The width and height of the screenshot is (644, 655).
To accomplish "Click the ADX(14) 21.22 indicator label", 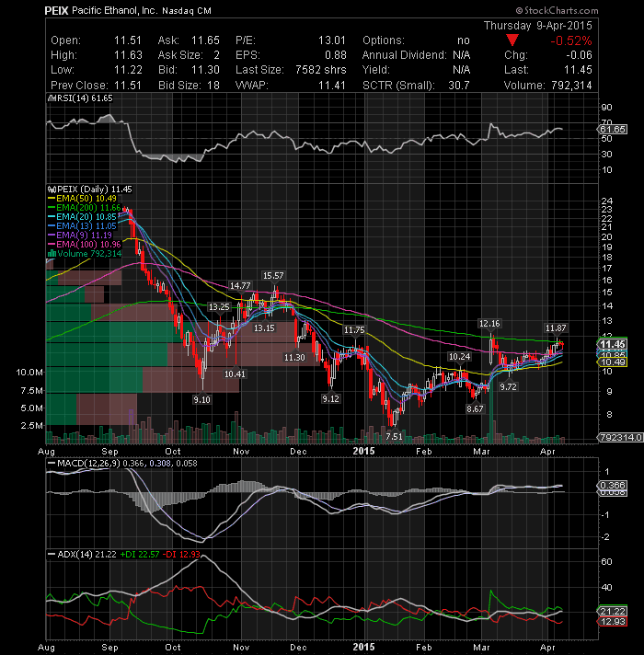I will 82,555.
